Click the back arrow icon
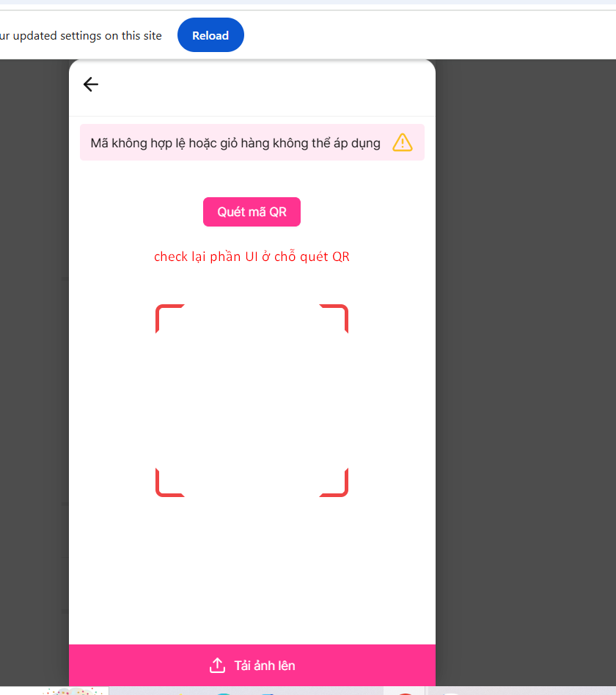616x695 pixels. click(91, 84)
